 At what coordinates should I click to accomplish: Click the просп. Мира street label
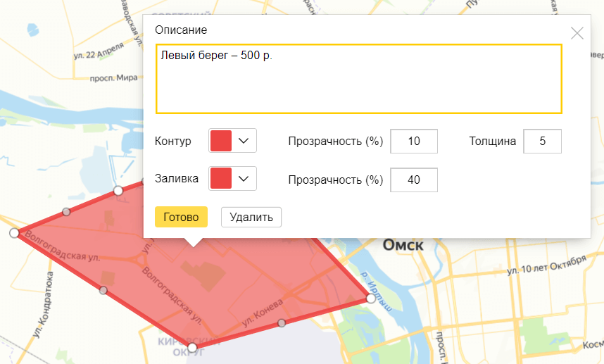coord(113,78)
